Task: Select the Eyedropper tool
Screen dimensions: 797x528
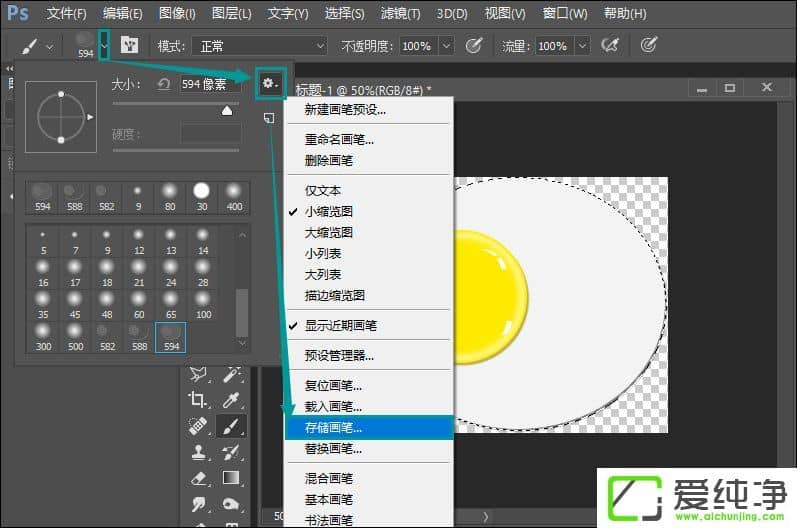Action: tap(231, 399)
